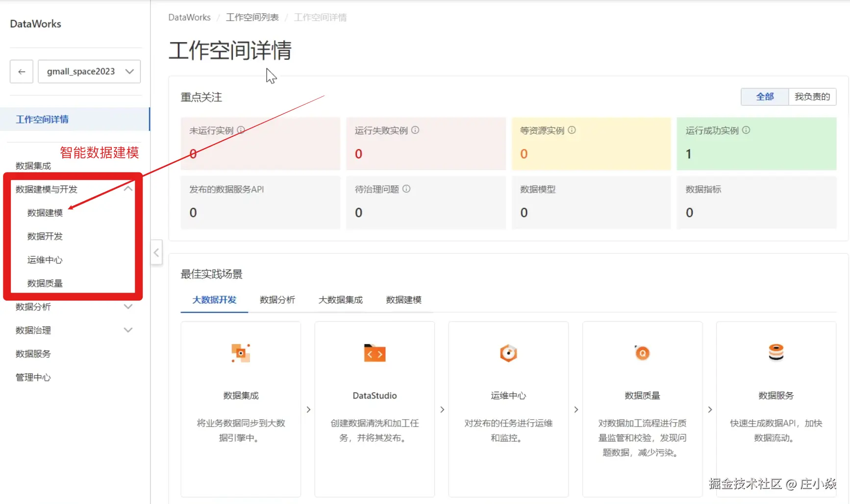
Task: Show info tooltip for 等资源实例
Action: click(572, 130)
